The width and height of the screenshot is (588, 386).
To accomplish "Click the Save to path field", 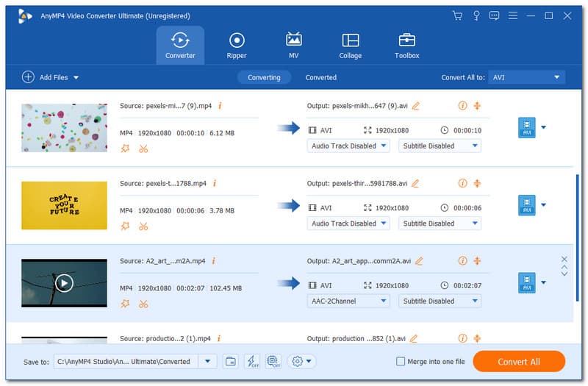I will (x=126, y=362).
